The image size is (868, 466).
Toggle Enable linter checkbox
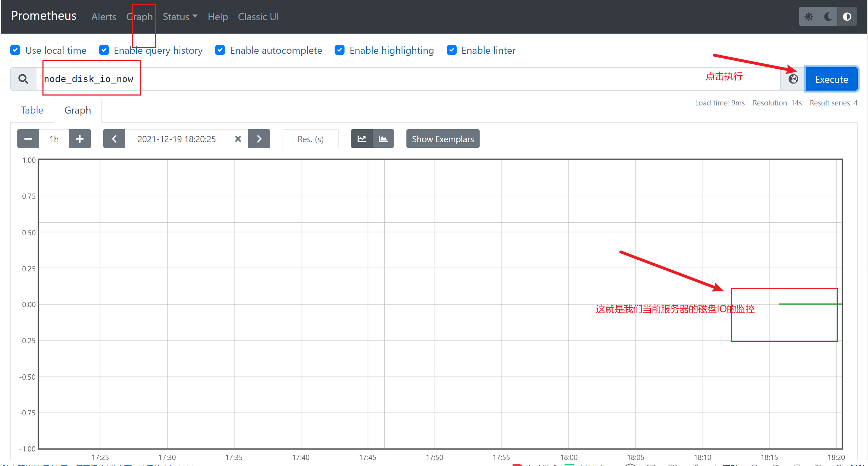(x=452, y=50)
